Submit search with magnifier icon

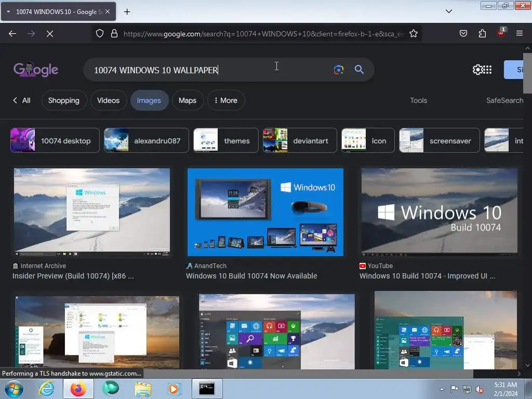click(359, 70)
